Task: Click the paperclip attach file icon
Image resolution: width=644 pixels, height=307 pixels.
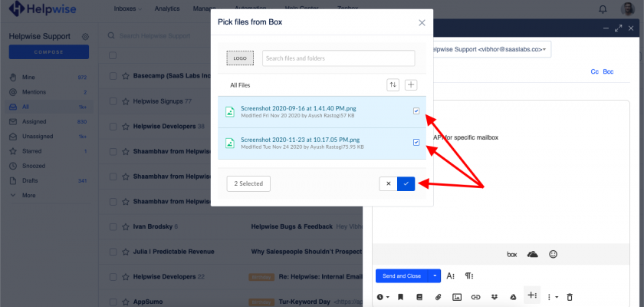Action: (439, 296)
